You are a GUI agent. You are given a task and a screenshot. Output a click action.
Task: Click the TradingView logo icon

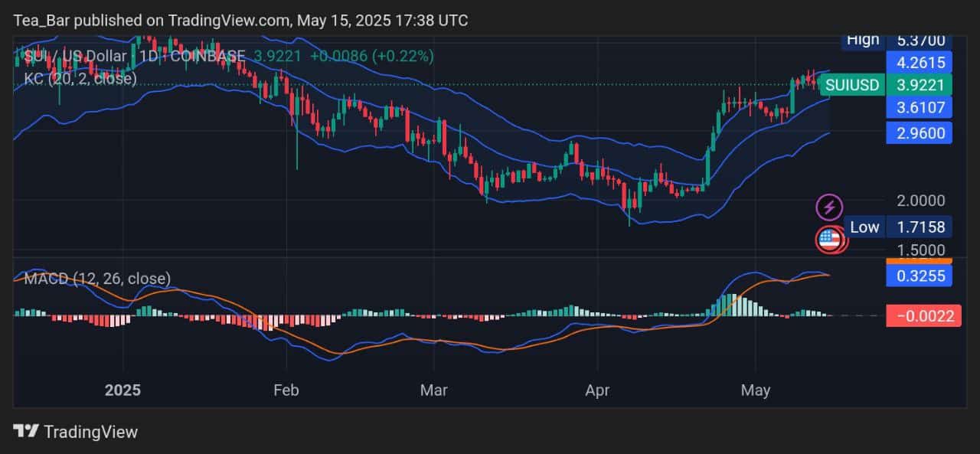[x=26, y=432]
